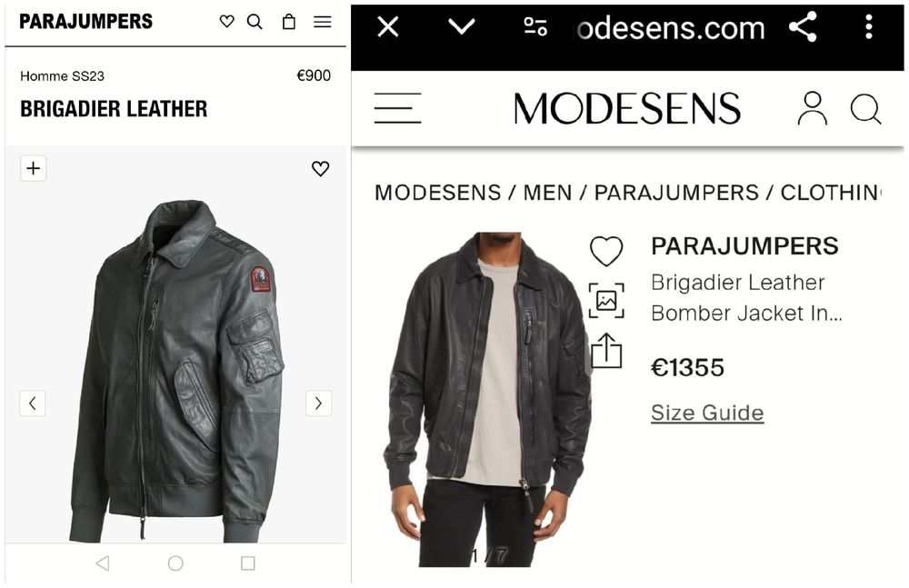Open site settings tune icon beside URL
Screen dimensions: 909x588
(535, 27)
